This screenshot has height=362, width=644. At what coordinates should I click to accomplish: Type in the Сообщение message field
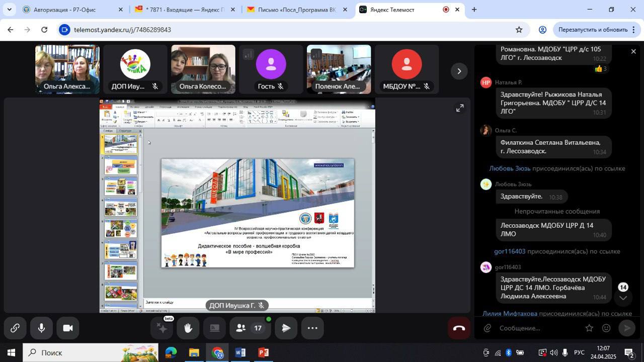tap(538, 328)
